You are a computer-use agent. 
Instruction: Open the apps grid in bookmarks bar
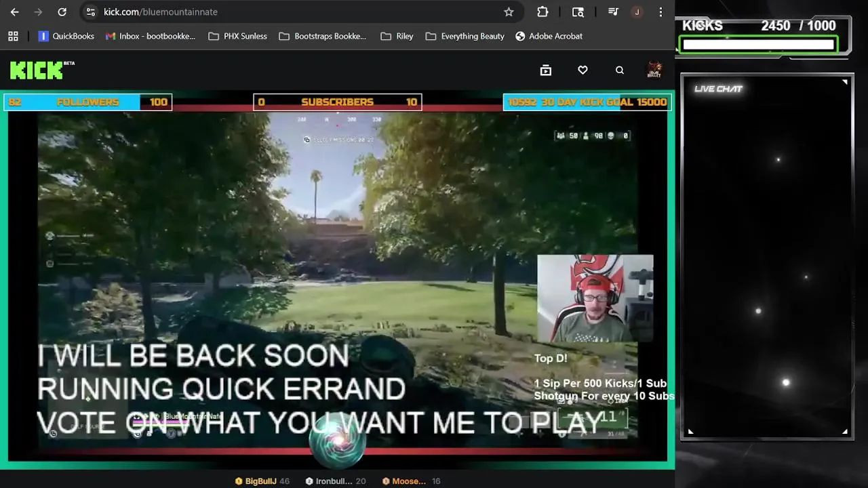tap(13, 36)
